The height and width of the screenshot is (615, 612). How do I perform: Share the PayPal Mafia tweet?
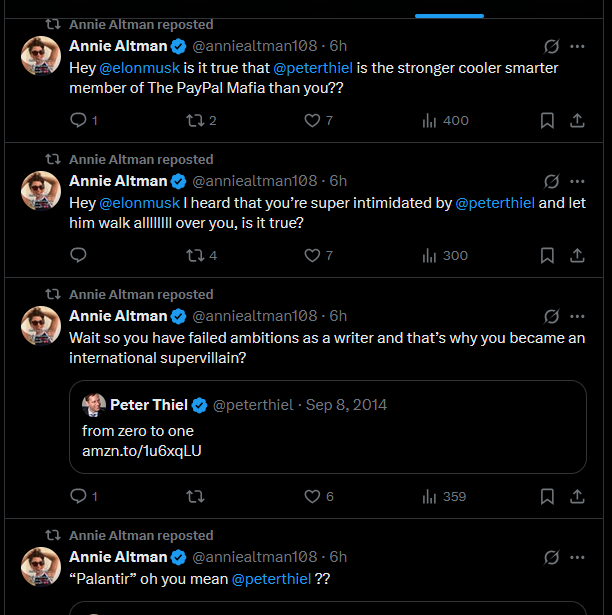click(x=577, y=120)
